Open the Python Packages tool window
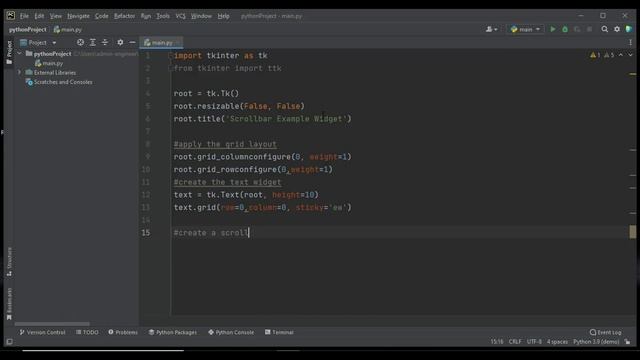This screenshot has width=640, height=360. click(x=173, y=332)
